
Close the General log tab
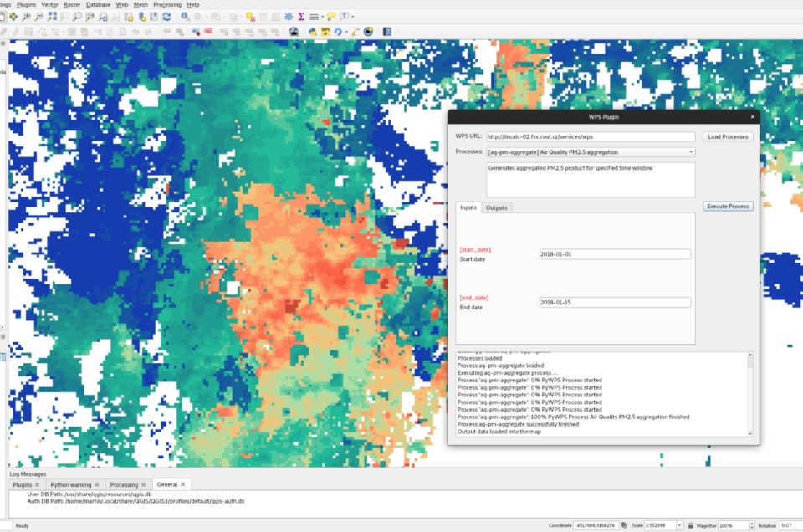pos(183,484)
